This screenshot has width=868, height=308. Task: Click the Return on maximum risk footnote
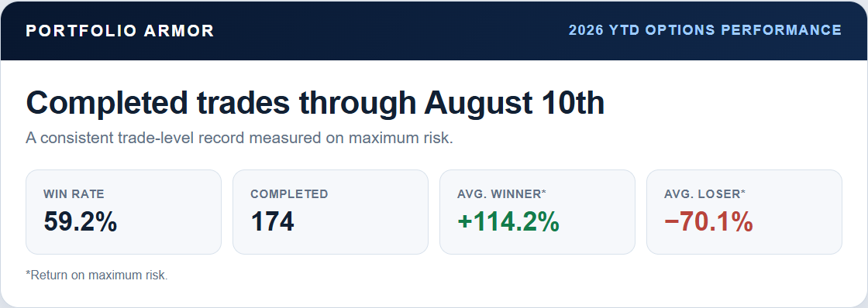click(x=97, y=275)
